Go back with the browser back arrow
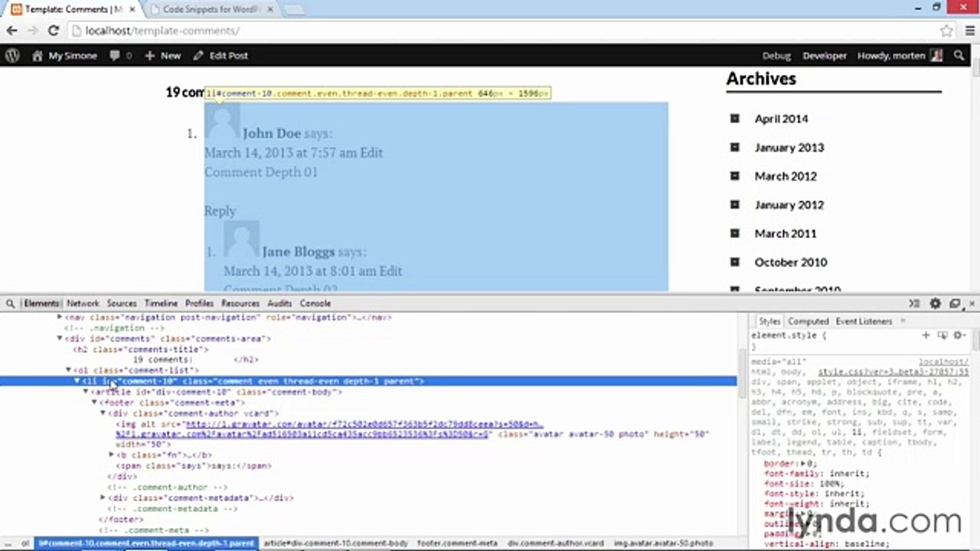 click(11, 31)
